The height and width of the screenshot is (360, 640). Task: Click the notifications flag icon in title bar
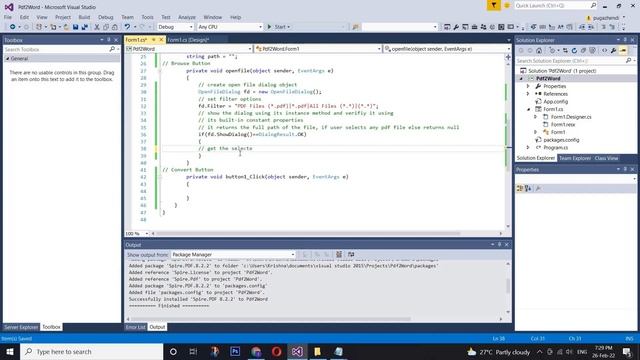pyautogui.click(x=493, y=5)
